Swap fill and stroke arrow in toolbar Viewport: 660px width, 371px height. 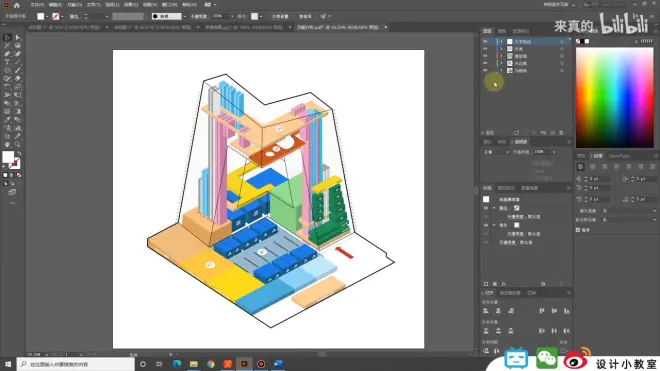click(19, 153)
